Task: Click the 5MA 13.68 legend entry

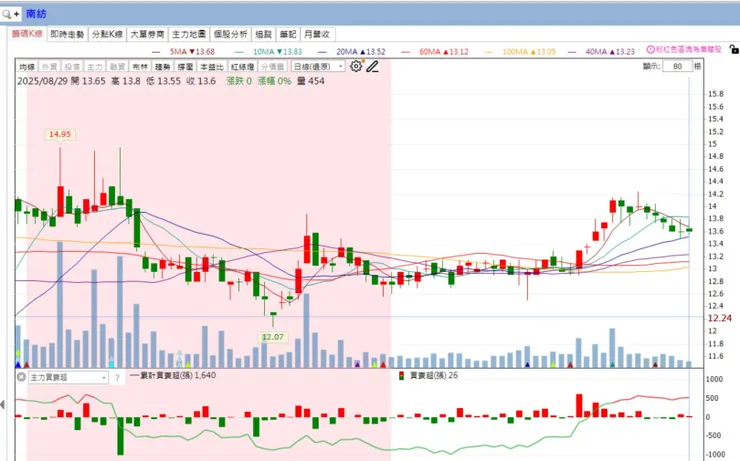Action: point(185,51)
